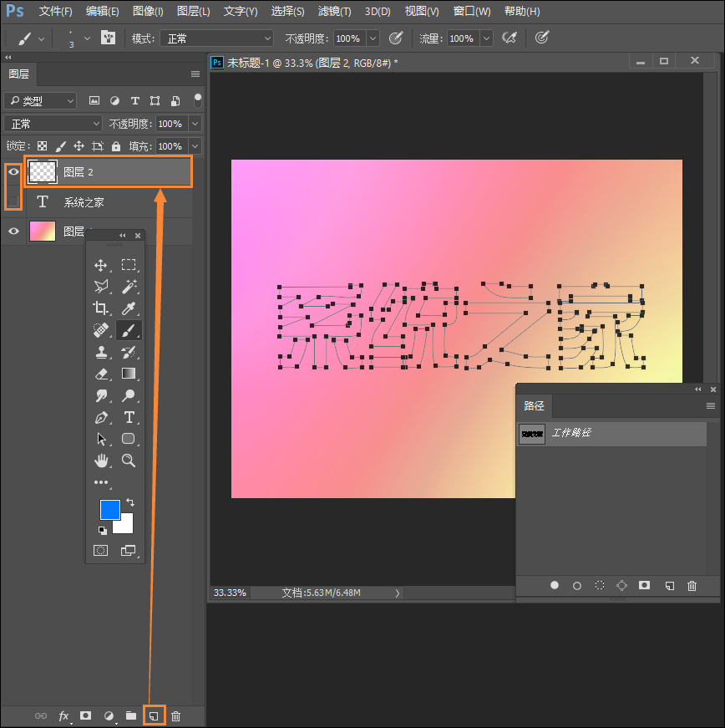The height and width of the screenshot is (728, 725).
Task: Create new path in Paths panel
Action: pyautogui.click(x=669, y=586)
